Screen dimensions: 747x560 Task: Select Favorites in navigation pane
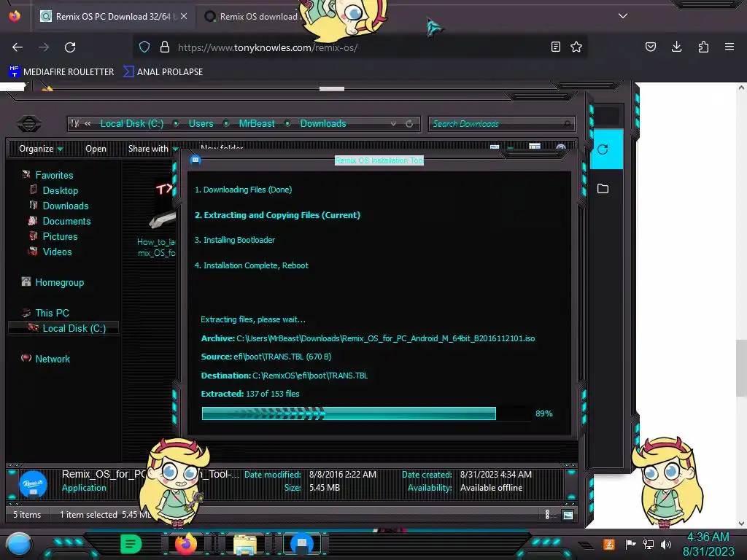[54, 175]
